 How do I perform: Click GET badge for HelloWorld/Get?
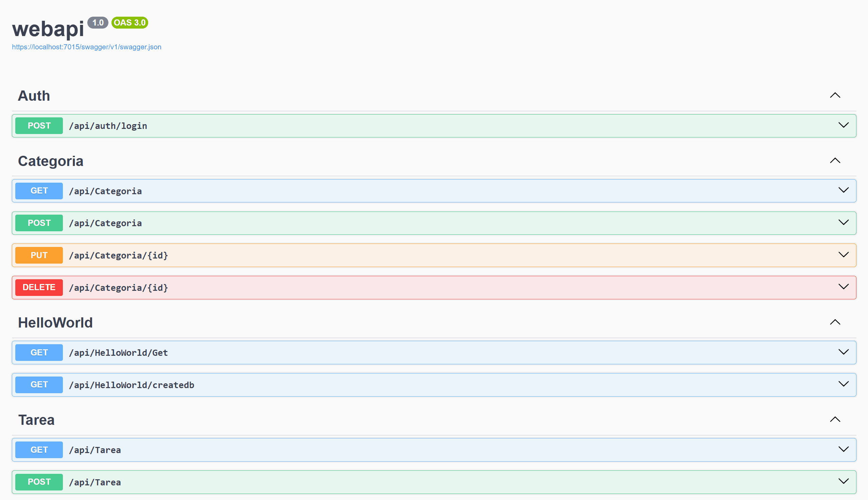point(39,353)
